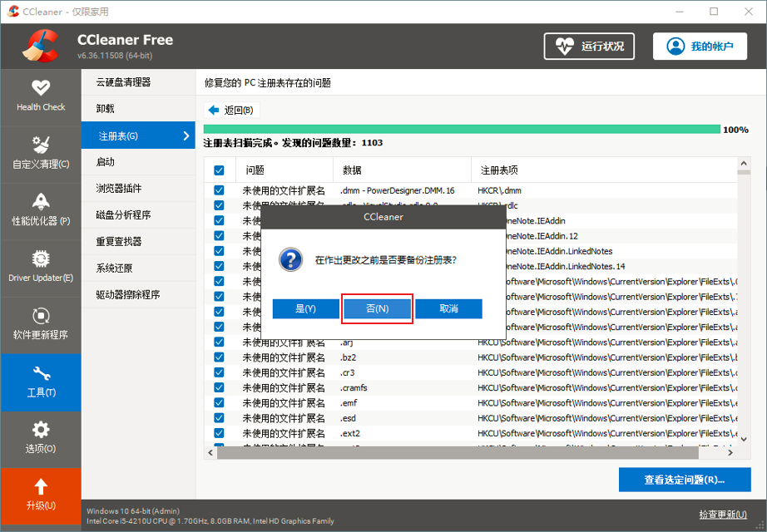This screenshot has width=767, height=532.
Task: Select the wrench tools icon (工具)
Action: [x=41, y=373]
